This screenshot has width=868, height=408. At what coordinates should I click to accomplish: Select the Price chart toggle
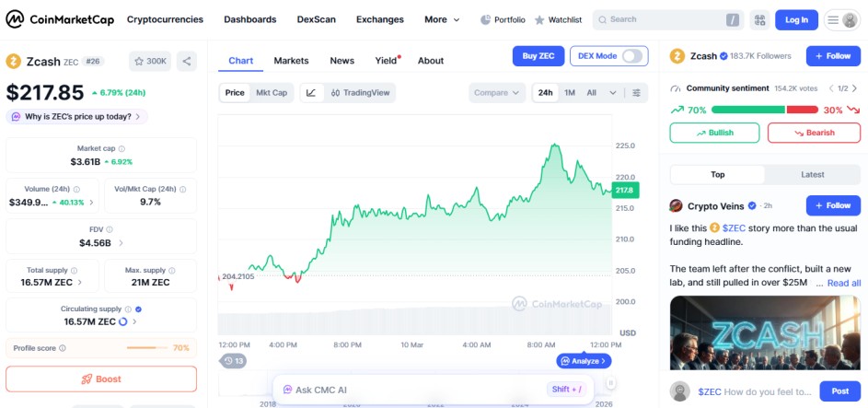pyautogui.click(x=235, y=92)
